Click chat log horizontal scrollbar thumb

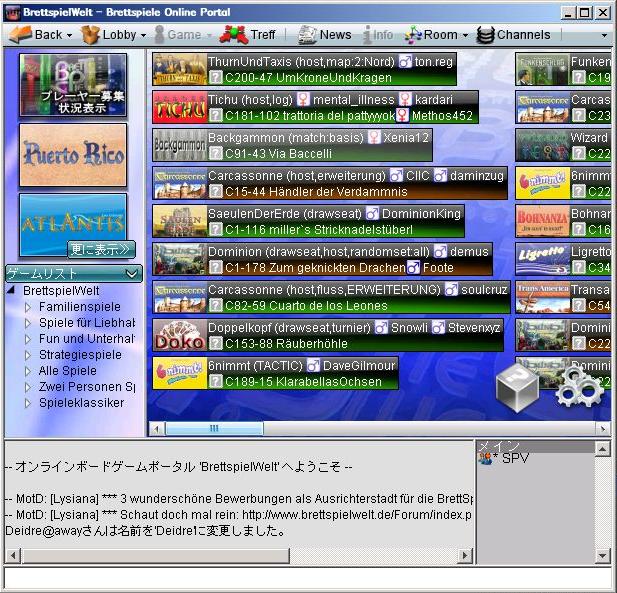pyautogui.click(x=156, y=555)
